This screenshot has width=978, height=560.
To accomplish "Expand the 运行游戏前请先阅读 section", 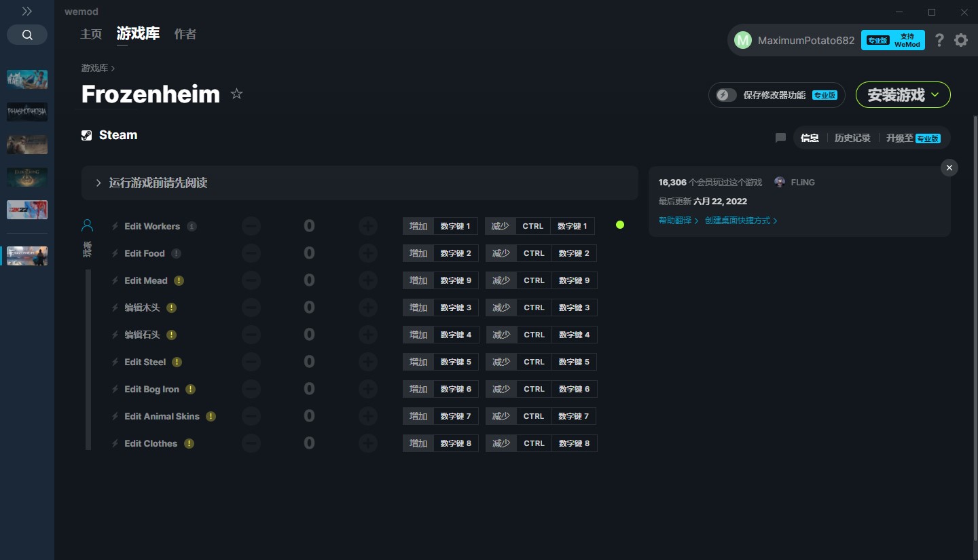I will pyautogui.click(x=360, y=183).
